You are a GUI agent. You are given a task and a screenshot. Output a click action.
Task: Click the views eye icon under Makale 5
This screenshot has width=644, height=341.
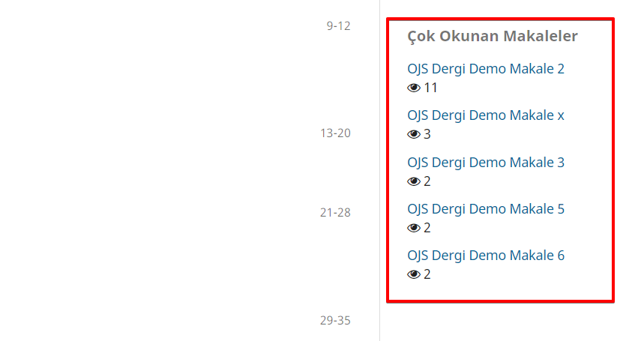[x=414, y=228]
